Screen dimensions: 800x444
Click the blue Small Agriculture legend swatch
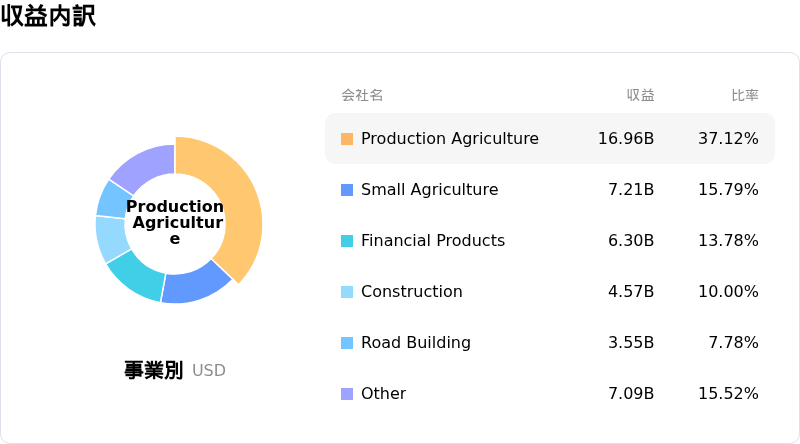[x=347, y=190]
